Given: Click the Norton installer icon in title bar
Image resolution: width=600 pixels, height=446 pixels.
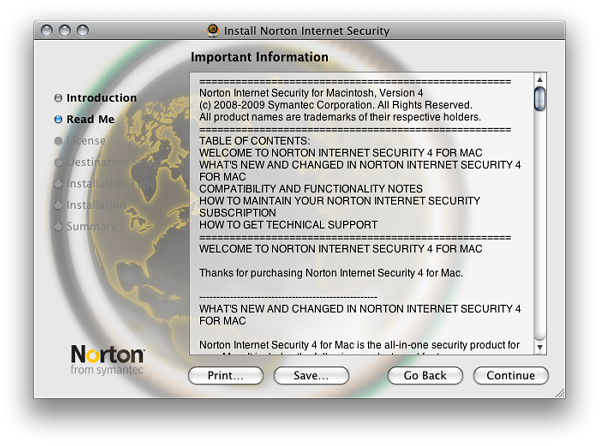Looking at the screenshot, I should point(213,30).
